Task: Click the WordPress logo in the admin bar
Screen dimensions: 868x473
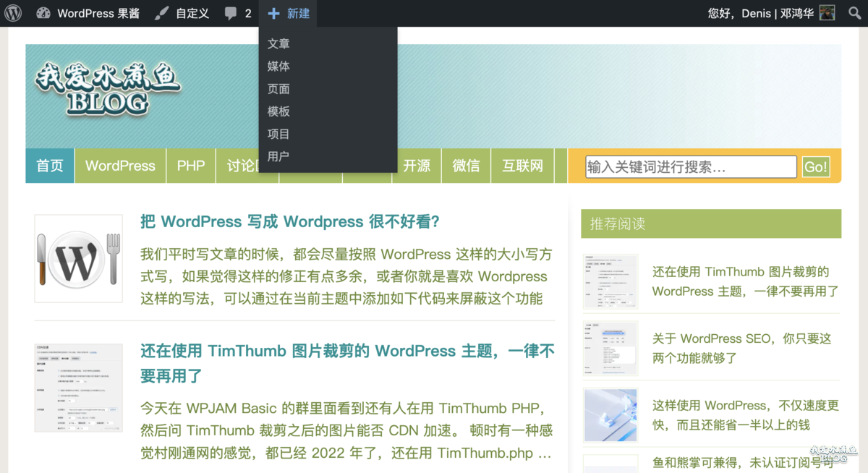Action: click(13, 13)
